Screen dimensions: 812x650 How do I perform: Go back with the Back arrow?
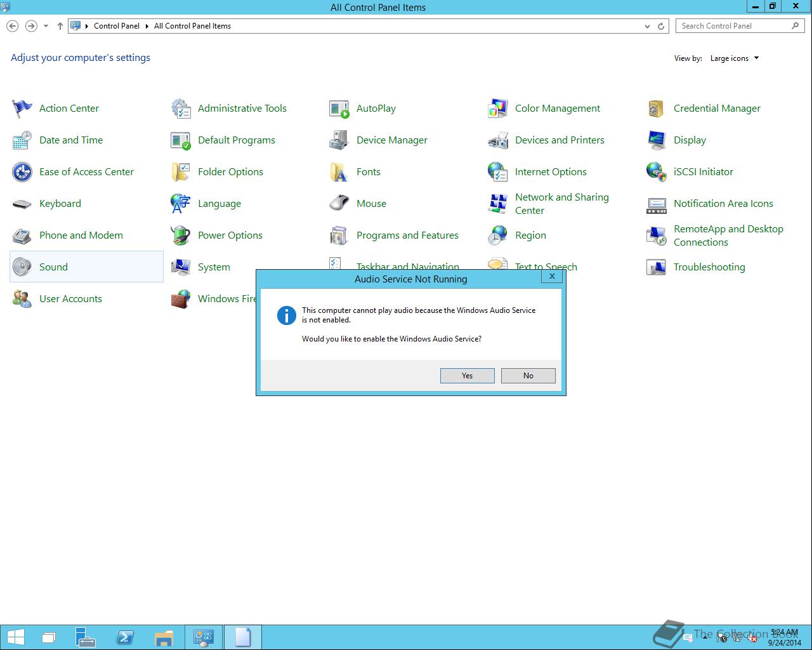12,26
